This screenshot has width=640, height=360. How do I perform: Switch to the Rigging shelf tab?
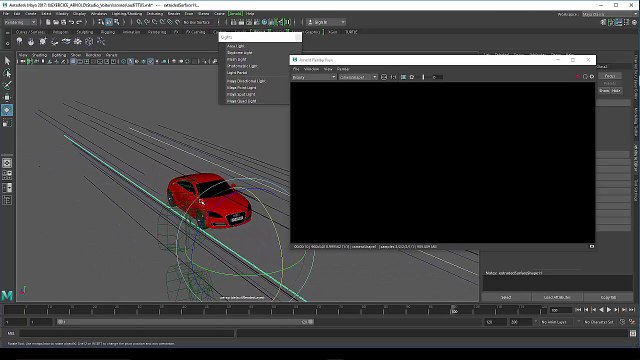pyautogui.click(x=108, y=32)
